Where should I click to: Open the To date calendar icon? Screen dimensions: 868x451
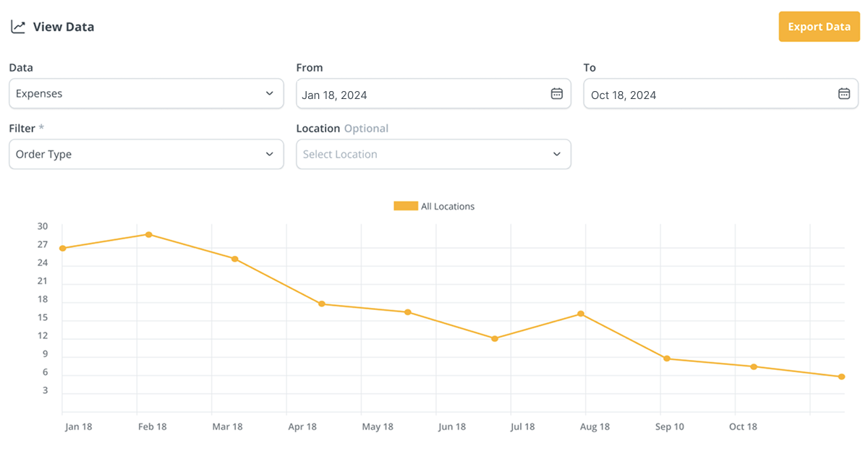tap(843, 94)
